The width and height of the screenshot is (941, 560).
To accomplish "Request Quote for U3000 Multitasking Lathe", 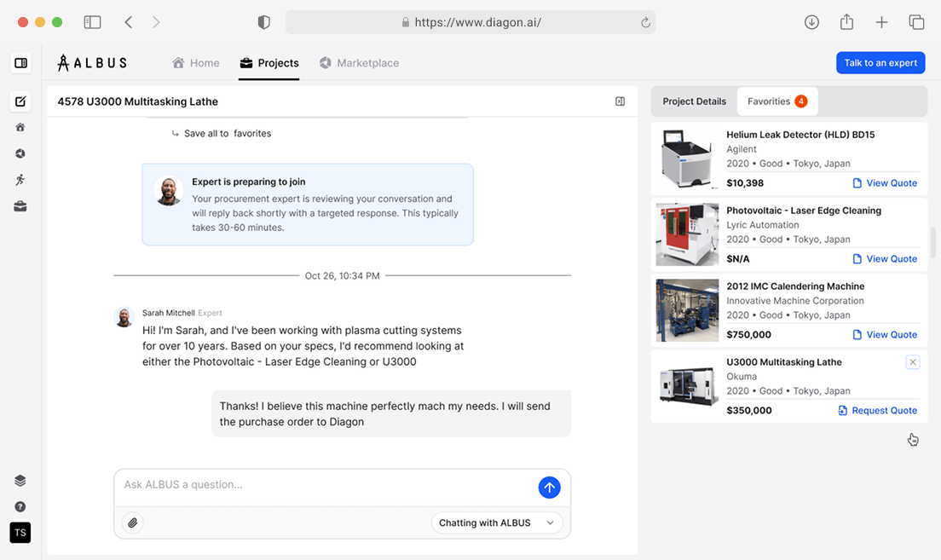I will (877, 411).
